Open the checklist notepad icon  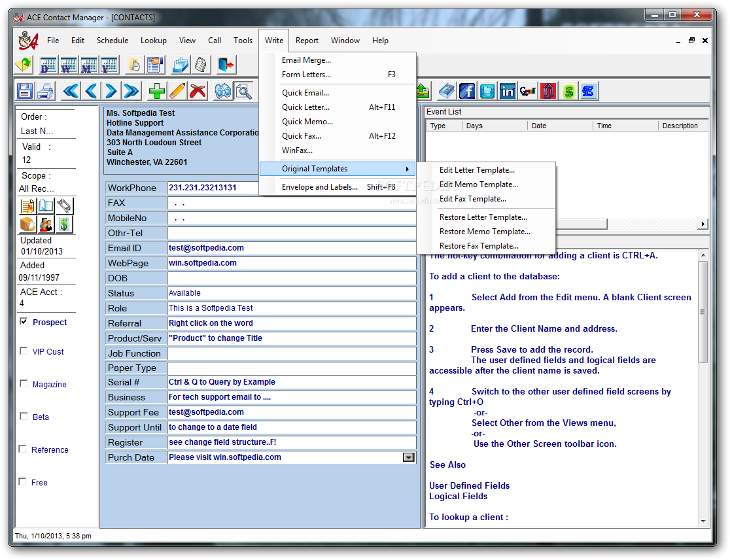pyautogui.click(x=201, y=65)
